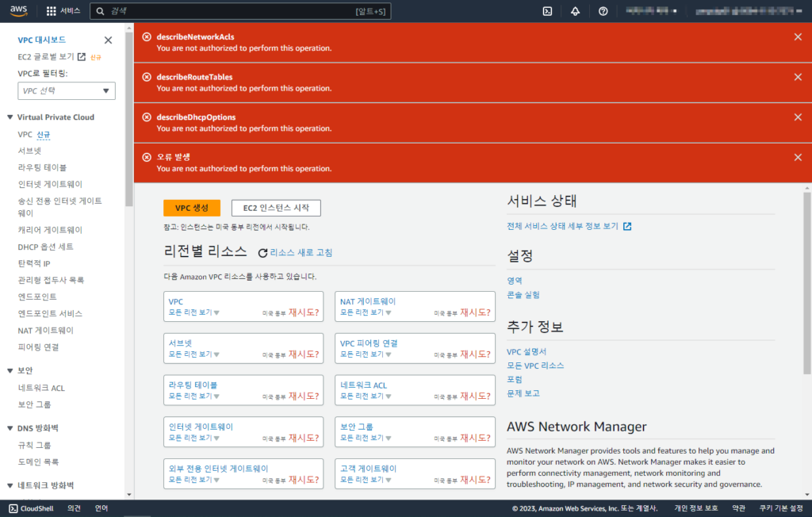Image resolution: width=812 pixels, height=517 pixels.
Task: Open the 영역 settings link
Action: (x=514, y=280)
